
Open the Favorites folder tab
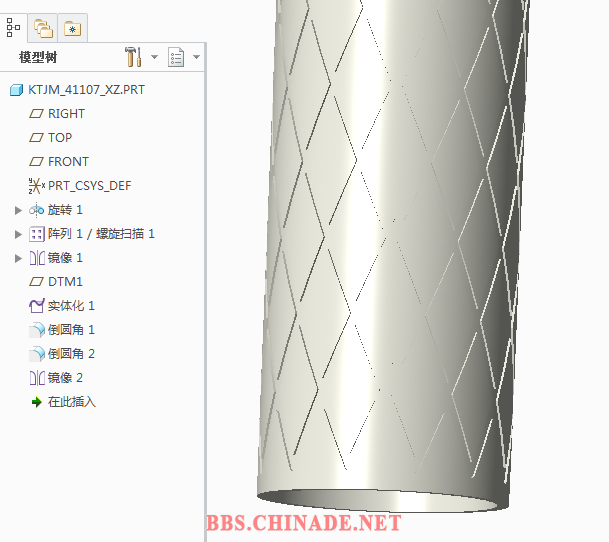(73, 29)
